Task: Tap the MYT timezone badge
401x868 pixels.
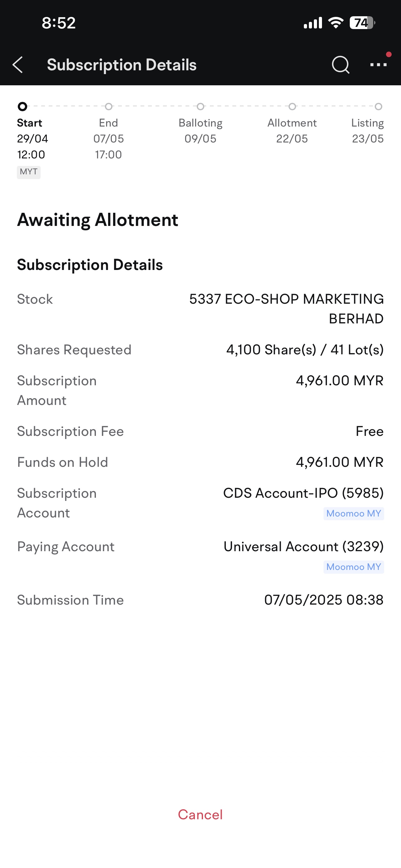Action: coord(29,172)
